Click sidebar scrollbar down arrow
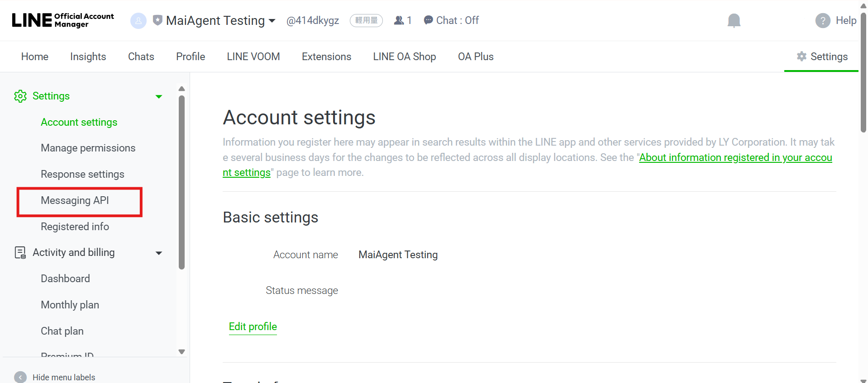Viewport: 868px width, 383px height. (x=181, y=352)
